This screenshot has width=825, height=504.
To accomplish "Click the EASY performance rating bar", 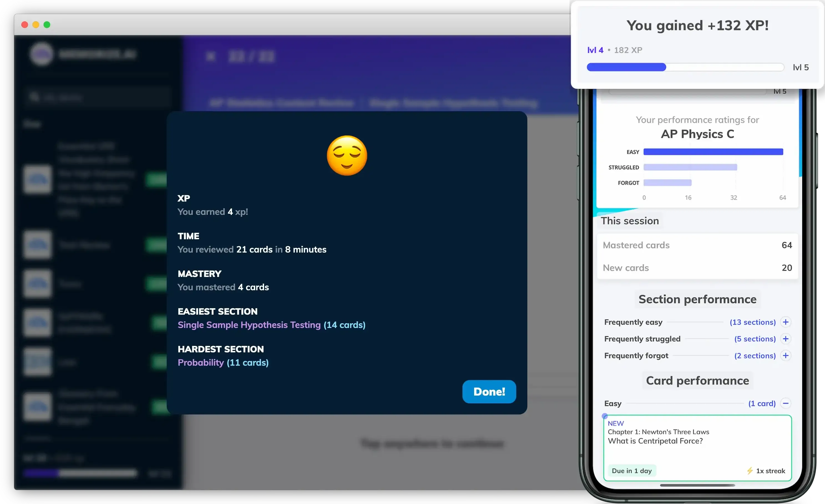I will pyautogui.click(x=713, y=152).
